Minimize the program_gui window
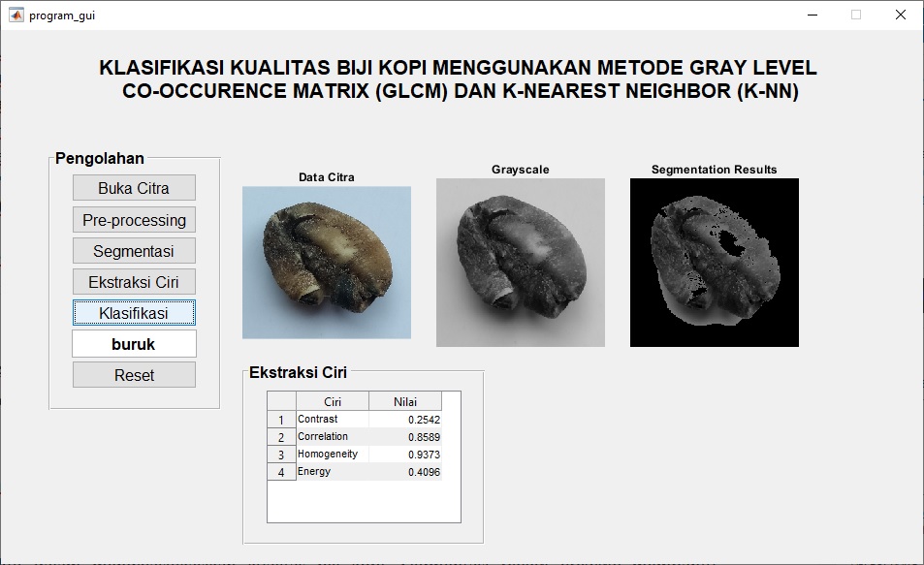 point(811,16)
